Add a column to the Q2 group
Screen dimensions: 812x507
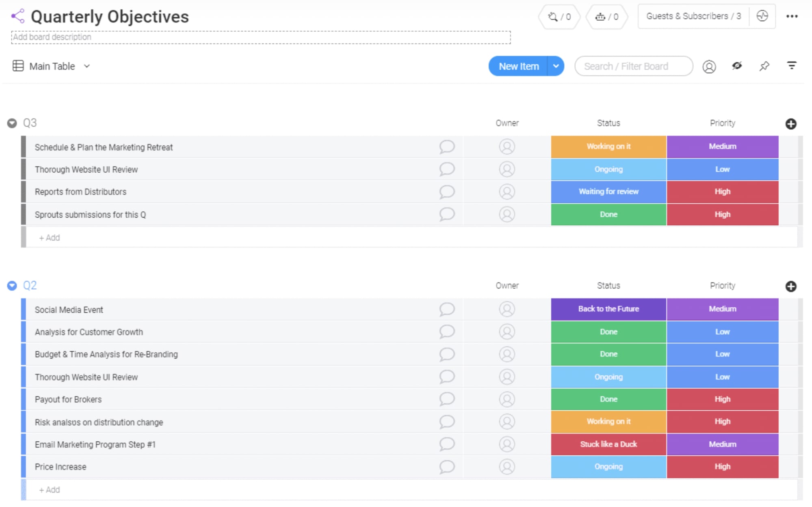(x=790, y=286)
